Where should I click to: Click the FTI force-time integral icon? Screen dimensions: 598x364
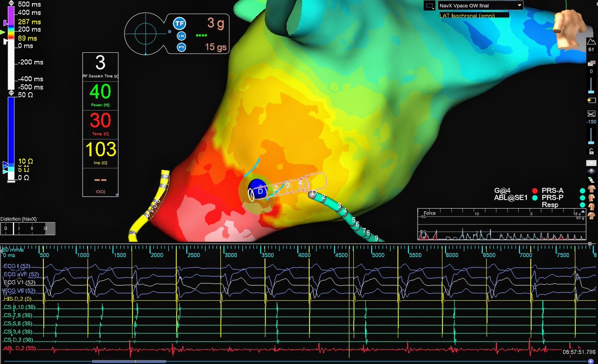coord(181,47)
